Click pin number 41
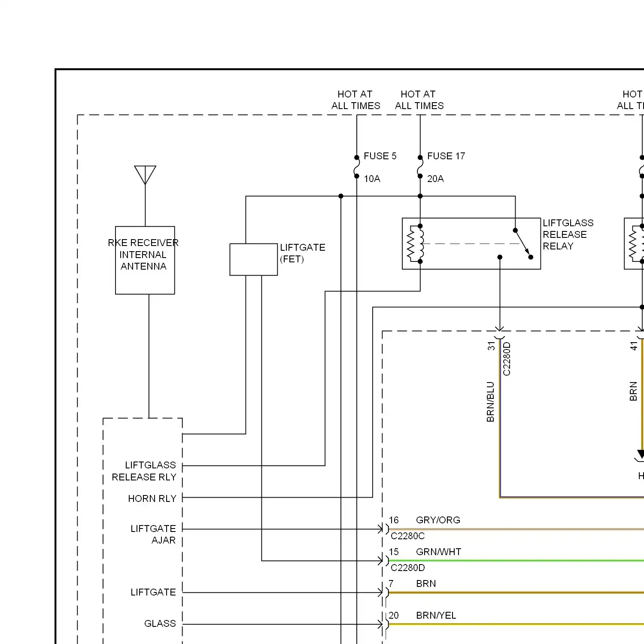Screen dimensions: 644x644 pyautogui.click(x=634, y=346)
